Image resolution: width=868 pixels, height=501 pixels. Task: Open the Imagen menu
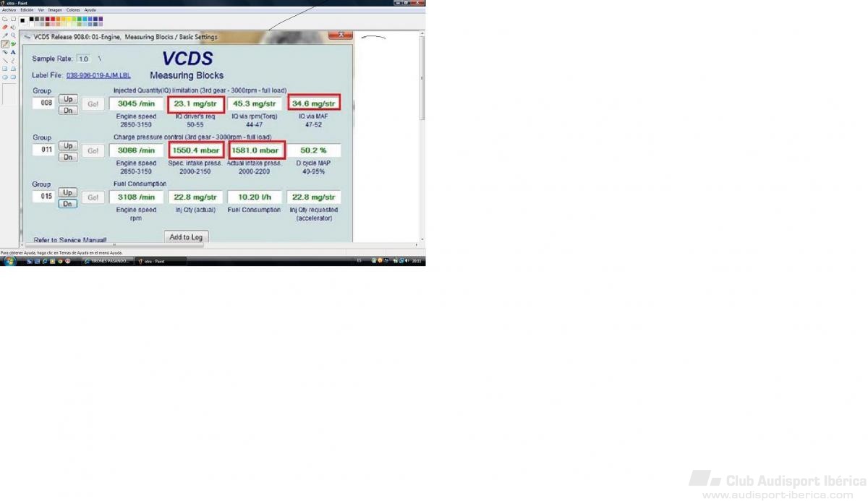tap(55, 10)
